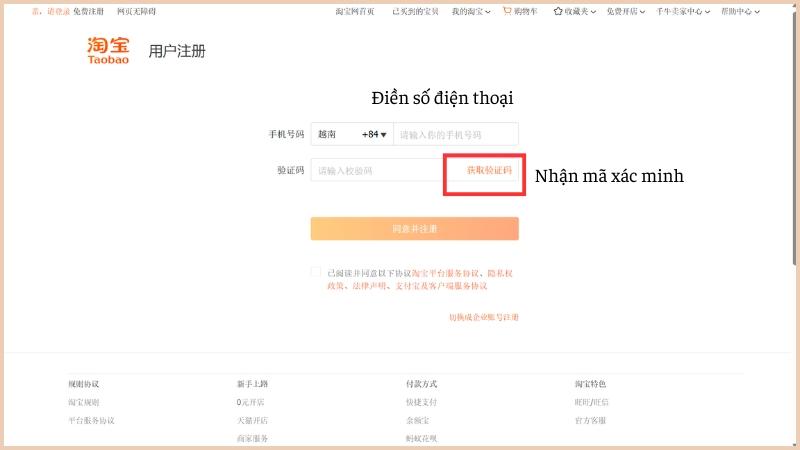Screen dimensions: 800x450
Task: Tick the agreement checkbox below the orange button
Action: click(x=316, y=272)
